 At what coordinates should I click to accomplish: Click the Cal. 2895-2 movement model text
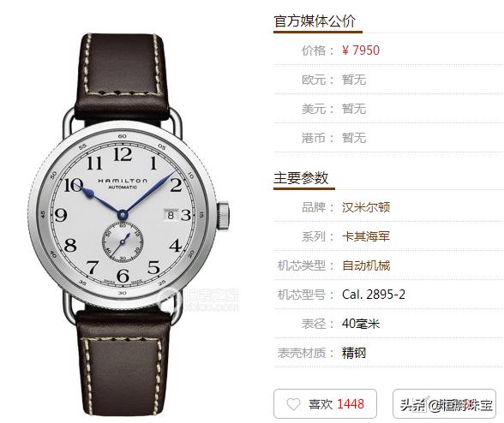374,295
